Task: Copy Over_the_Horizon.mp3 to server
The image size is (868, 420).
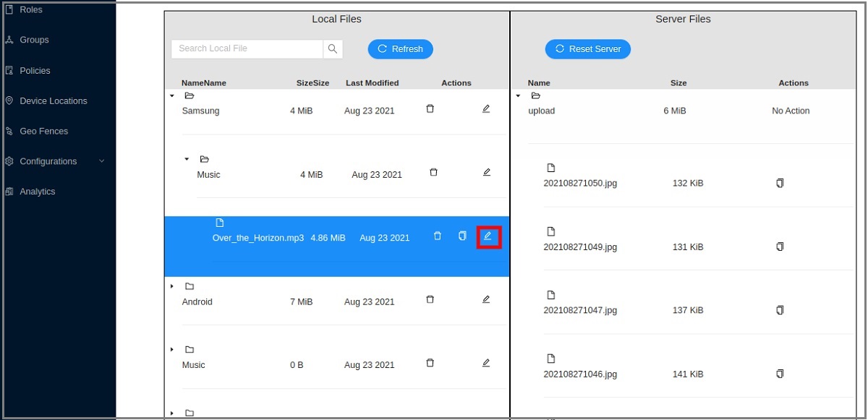Action: [462, 236]
